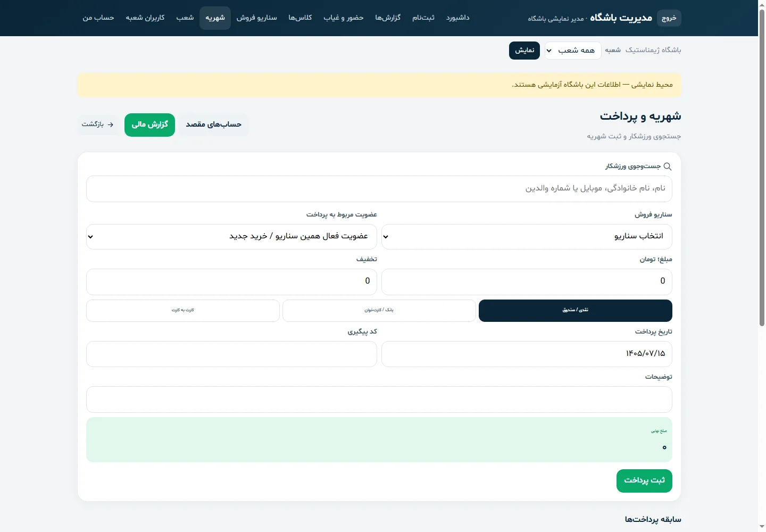Select نقدی / صندوق payment method
This screenshot has height=532, width=766.
576,311
